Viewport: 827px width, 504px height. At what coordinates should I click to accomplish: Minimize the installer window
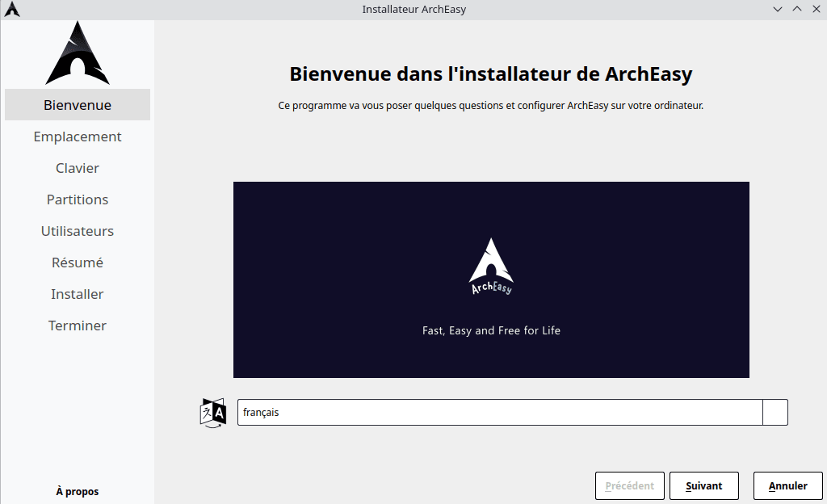coord(778,9)
